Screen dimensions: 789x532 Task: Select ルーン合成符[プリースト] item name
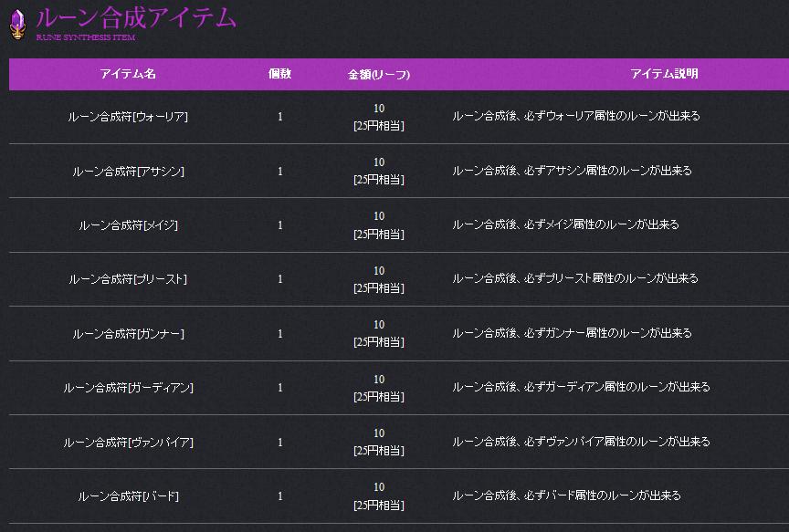[128, 279]
